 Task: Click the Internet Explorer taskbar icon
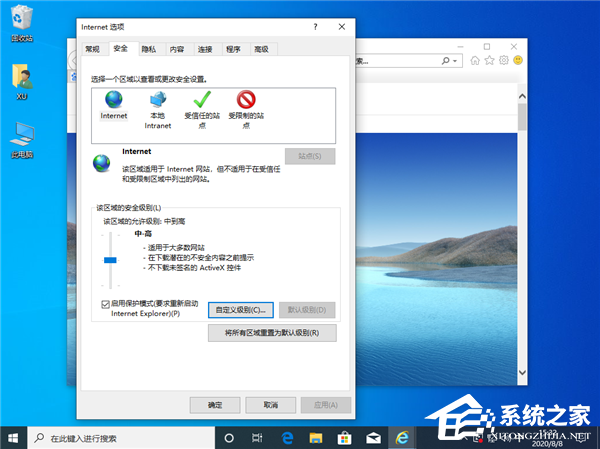[x=402, y=438]
